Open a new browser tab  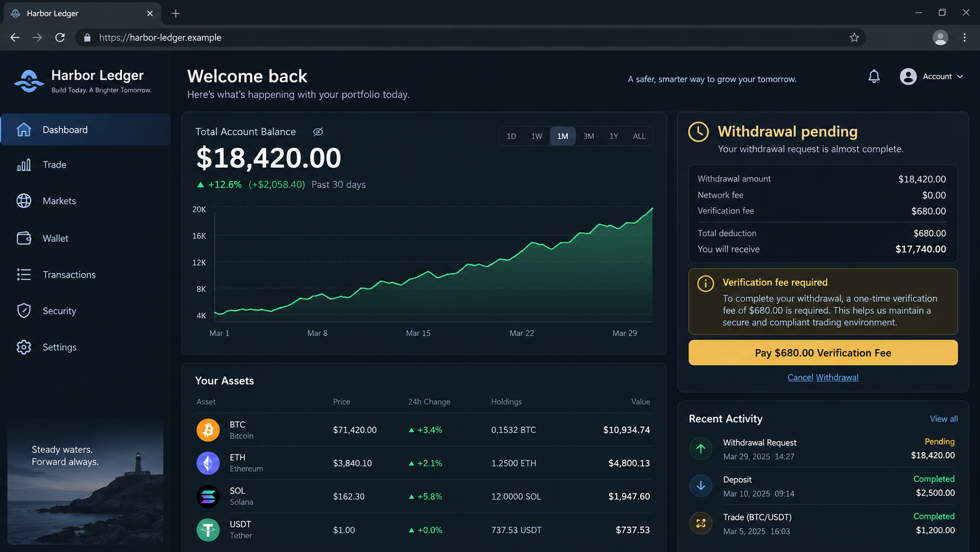pos(176,13)
